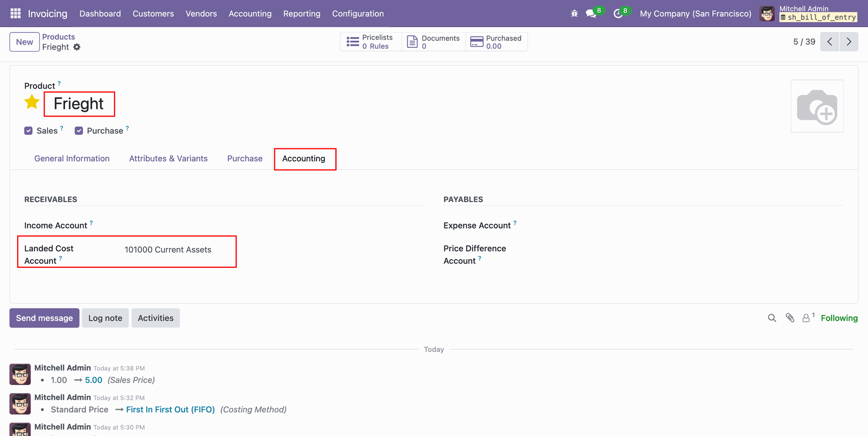Click the Send message button
The image size is (868, 436).
(44, 318)
